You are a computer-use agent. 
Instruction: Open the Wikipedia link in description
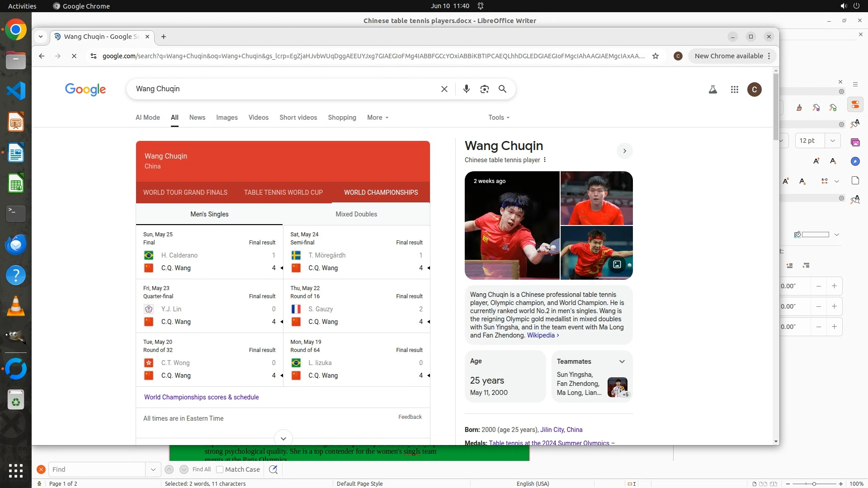coord(542,335)
